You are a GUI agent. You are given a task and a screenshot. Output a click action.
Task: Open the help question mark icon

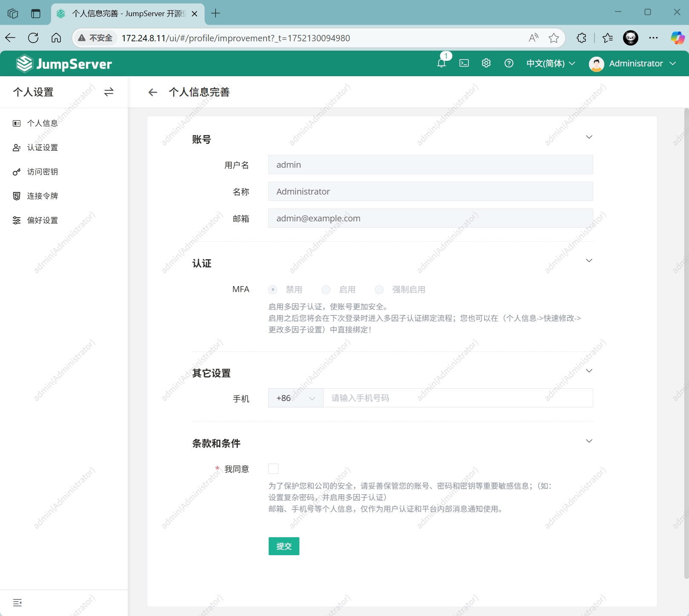point(509,63)
